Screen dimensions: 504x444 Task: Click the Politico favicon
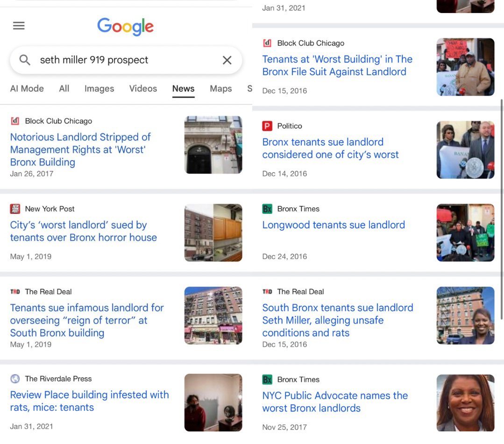click(267, 126)
